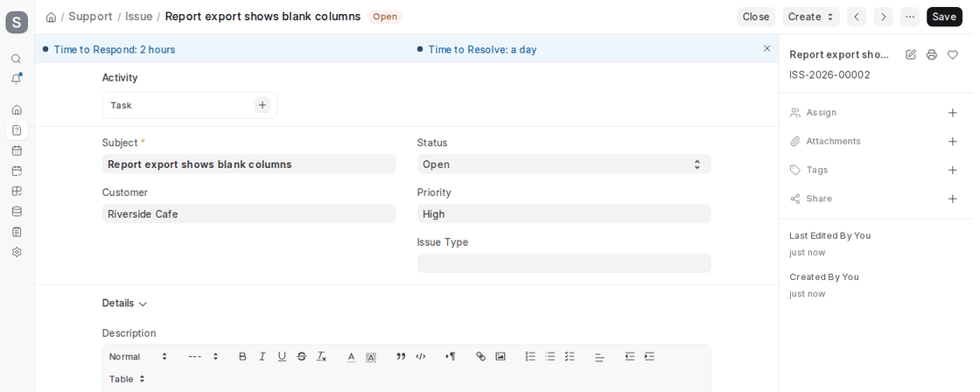The image size is (980, 392).
Task: Click the S workspace logo
Action: click(17, 23)
